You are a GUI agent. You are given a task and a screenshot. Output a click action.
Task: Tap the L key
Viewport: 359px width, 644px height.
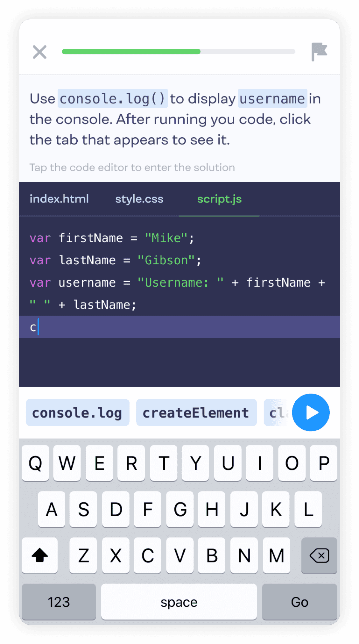(308, 509)
